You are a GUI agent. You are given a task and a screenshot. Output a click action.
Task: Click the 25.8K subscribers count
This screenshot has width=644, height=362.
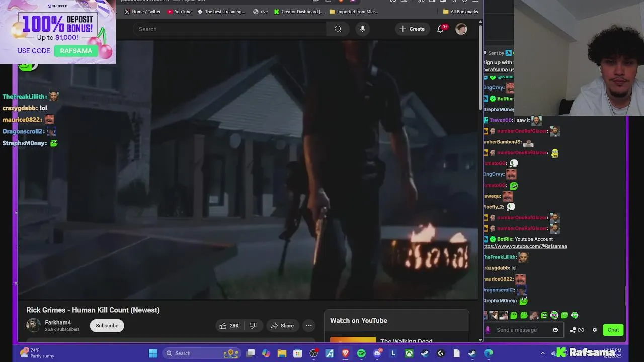tap(62, 330)
